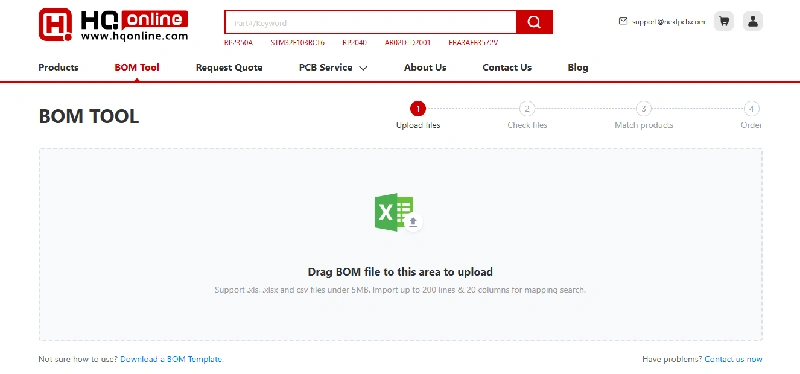800x374 pixels.
Task: Click step 4 Order circle
Action: 751,108
